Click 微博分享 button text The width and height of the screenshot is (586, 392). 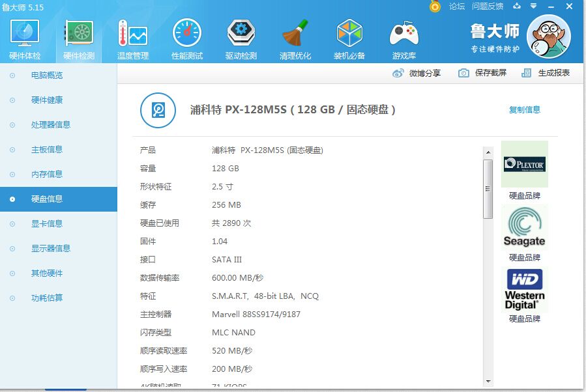pos(425,73)
